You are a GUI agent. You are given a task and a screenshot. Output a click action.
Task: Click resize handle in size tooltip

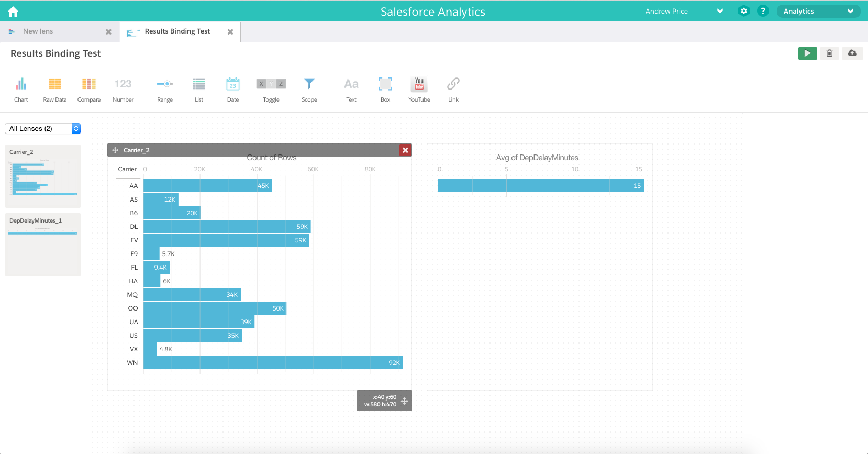click(x=404, y=401)
